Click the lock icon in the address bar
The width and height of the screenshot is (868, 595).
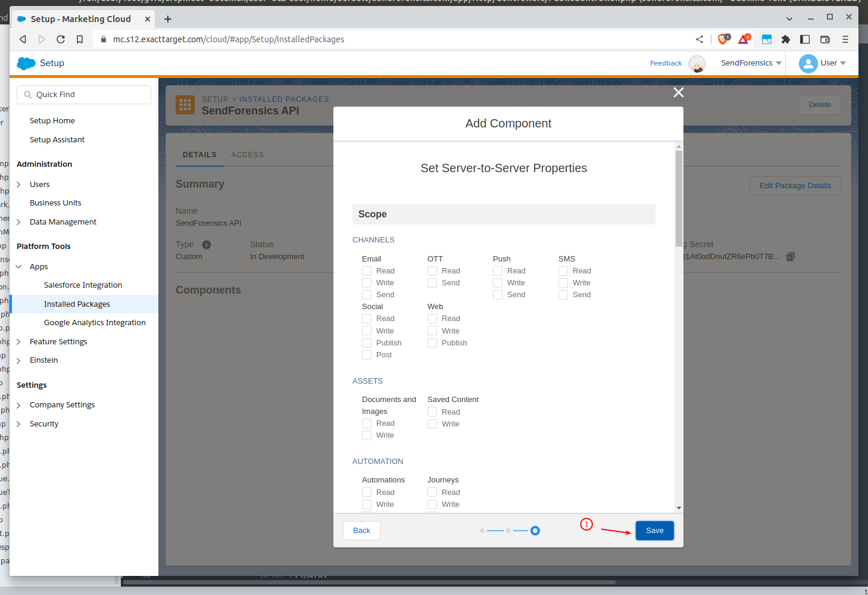coord(104,39)
